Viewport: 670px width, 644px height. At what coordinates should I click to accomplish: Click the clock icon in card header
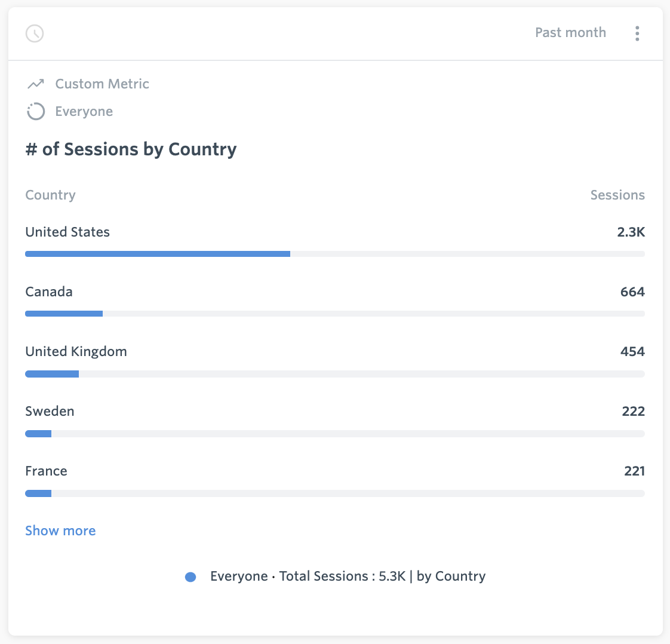tap(35, 33)
